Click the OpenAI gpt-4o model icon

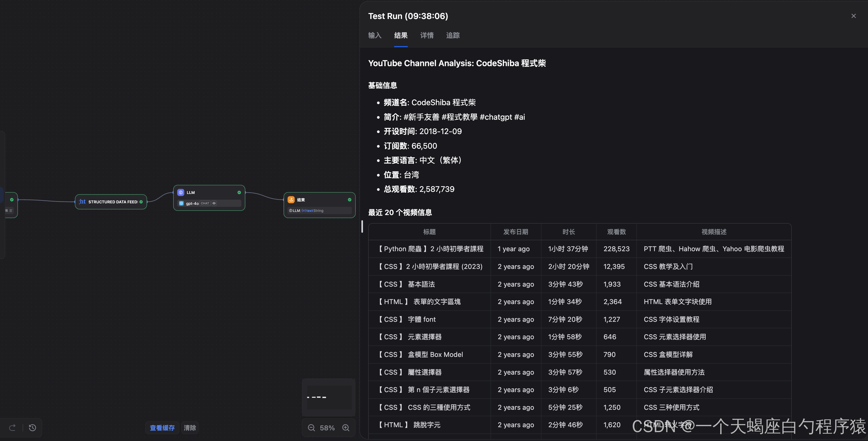tap(181, 203)
